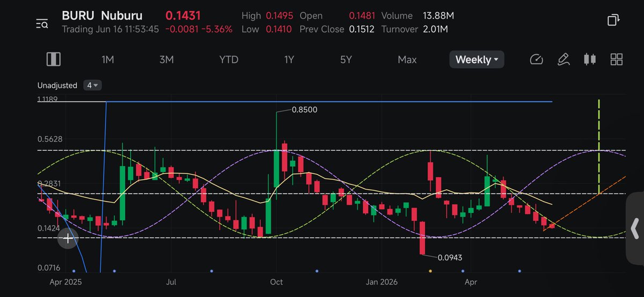This screenshot has width=644, height=297.
Task: Expand the side panel chevron handle
Action: click(x=635, y=228)
